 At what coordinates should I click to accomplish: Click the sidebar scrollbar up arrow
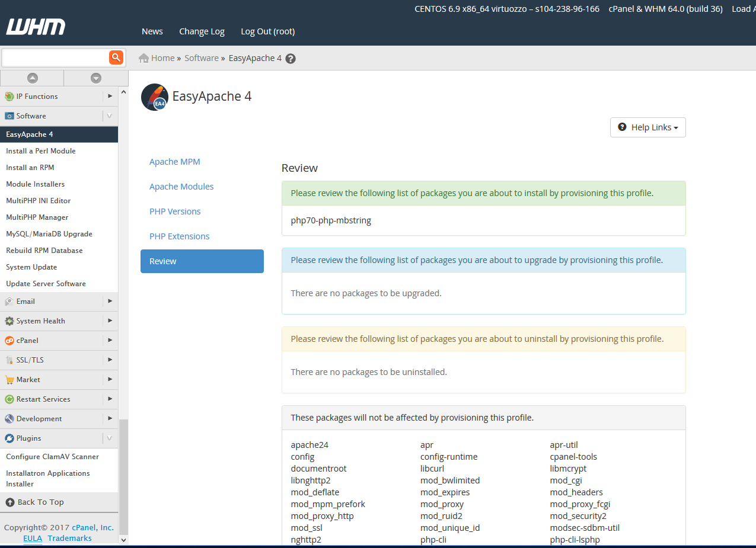pos(123,92)
